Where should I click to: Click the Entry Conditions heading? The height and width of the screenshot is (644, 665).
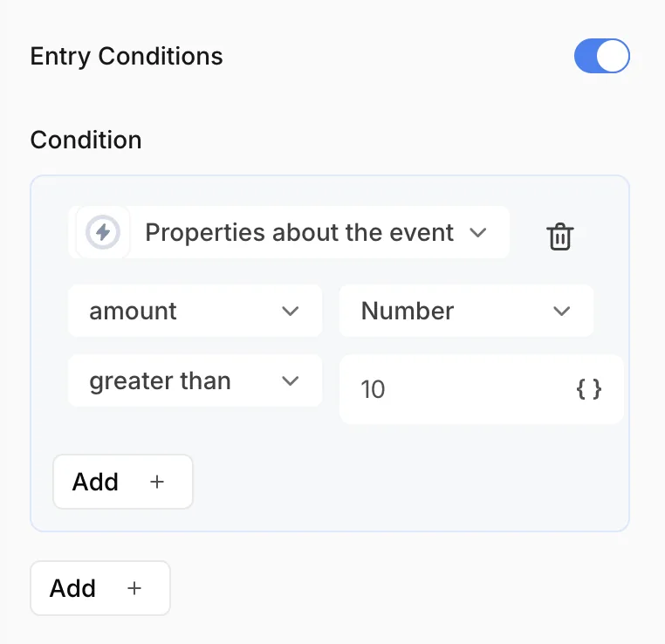point(127,56)
